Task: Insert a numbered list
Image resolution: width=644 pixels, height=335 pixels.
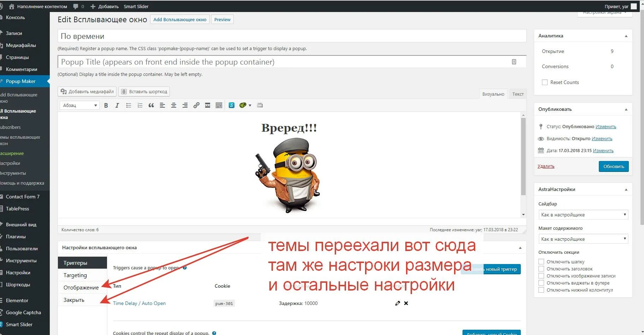Action: click(x=140, y=105)
